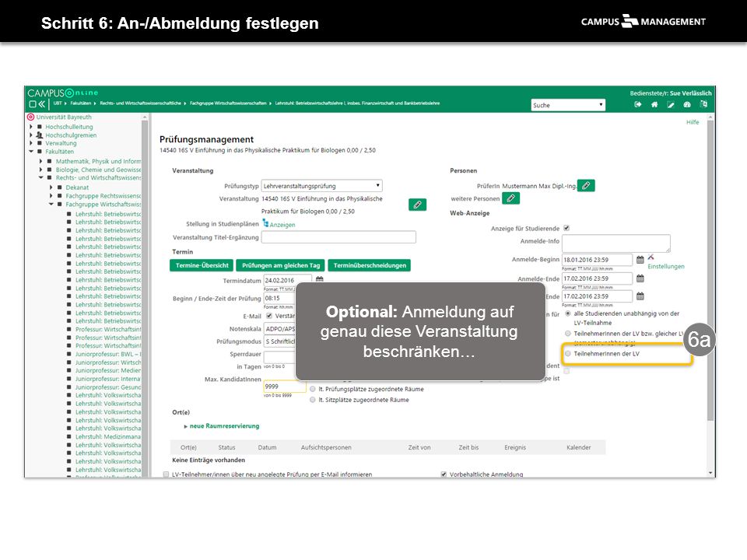Open the dashboard gauge icon
This screenshot has height=560, width=747.
687,105
